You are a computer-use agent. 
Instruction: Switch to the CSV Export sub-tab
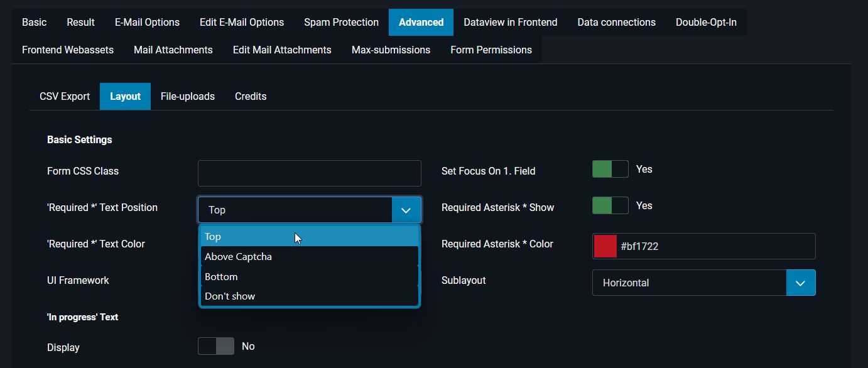point(64,96)
